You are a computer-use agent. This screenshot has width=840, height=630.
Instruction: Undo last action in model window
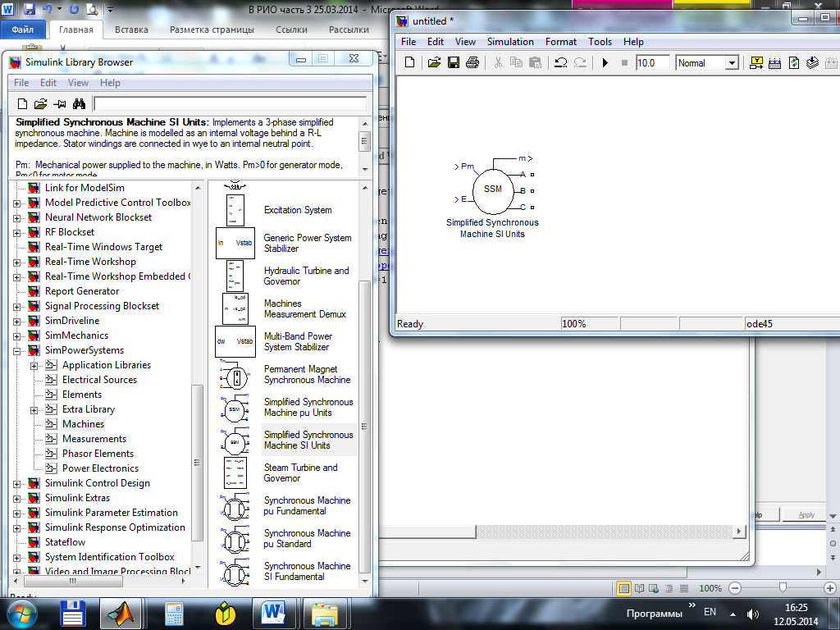(561, 62)
